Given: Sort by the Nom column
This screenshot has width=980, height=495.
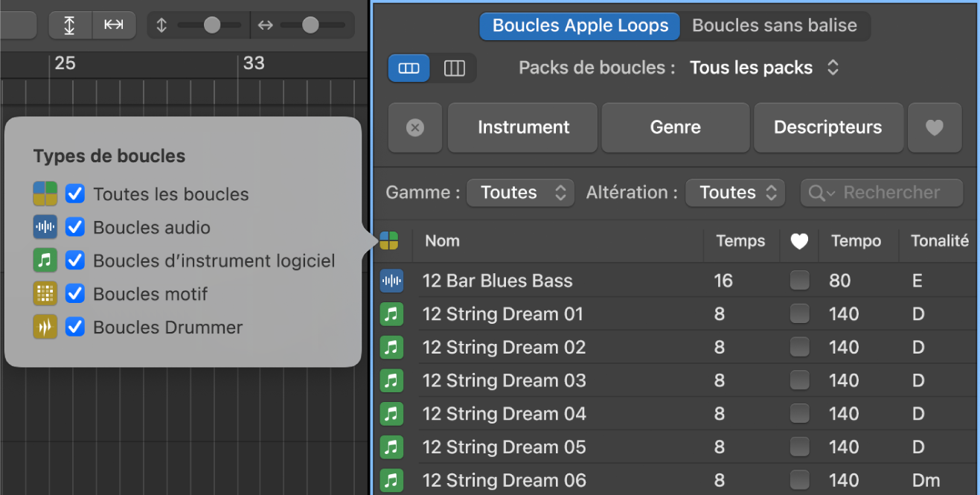Looking at the screenshot, I should (442, 240).
